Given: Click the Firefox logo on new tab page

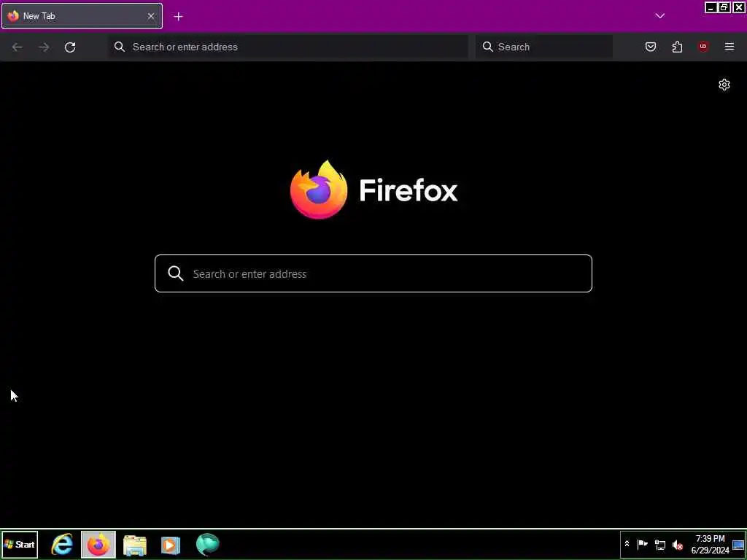Looking at the screenshot, I should click(x=373, y=190).
